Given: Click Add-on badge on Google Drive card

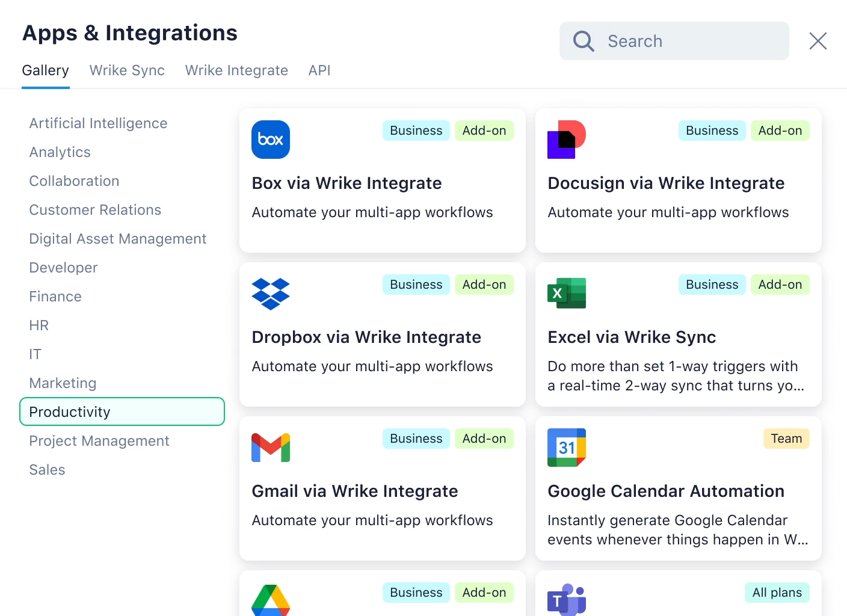Looking at the screenshot, I should click(484, 593).
